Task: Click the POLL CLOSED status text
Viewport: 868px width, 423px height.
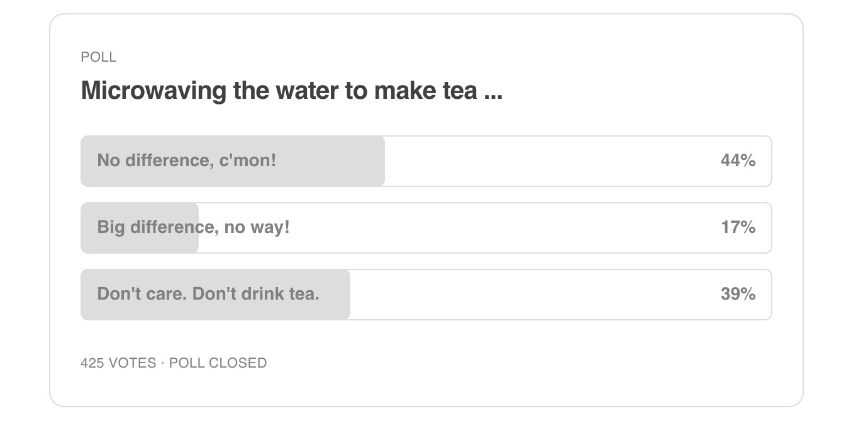Action: 218,363
